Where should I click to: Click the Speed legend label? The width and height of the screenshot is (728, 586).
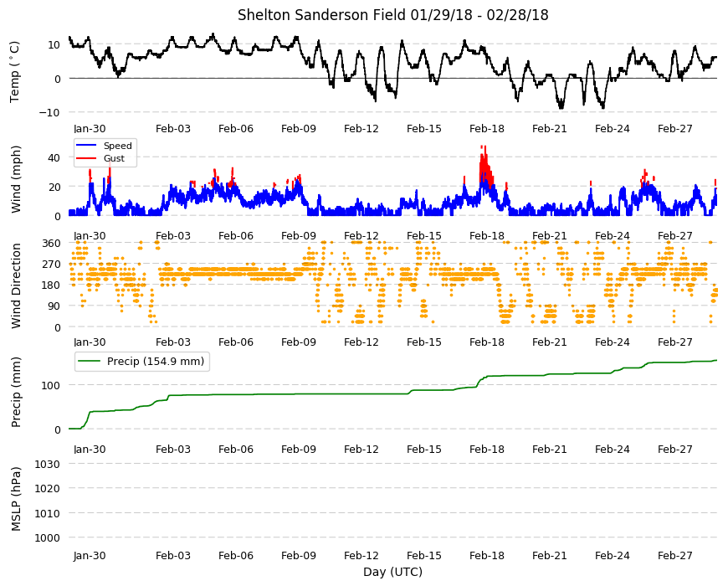pyautogui.click(x=117, y=146)
